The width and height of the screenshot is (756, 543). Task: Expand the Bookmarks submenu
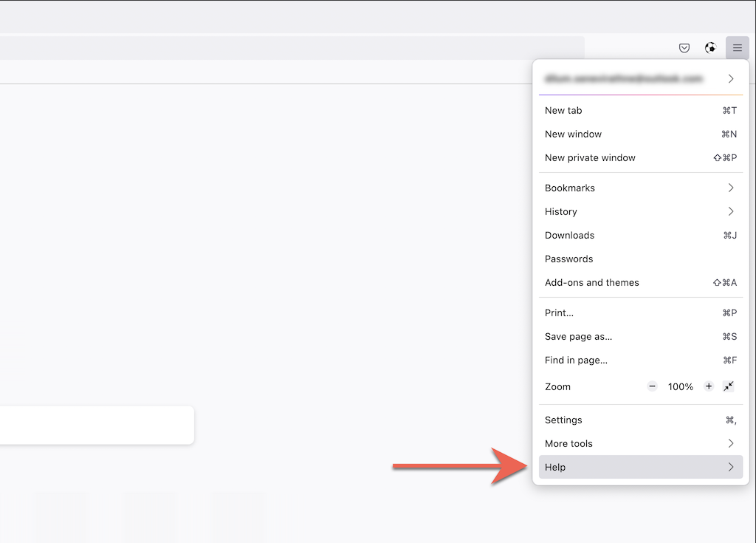point(640,188)
